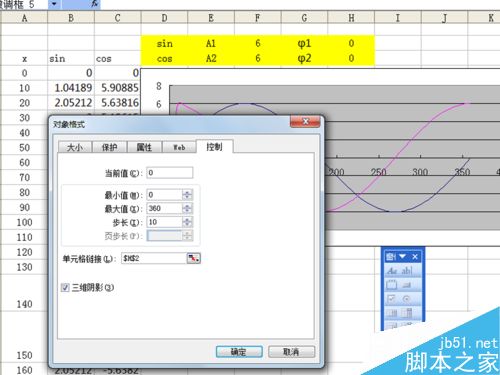Click the chart x-axis label 300

pos(420,172)
